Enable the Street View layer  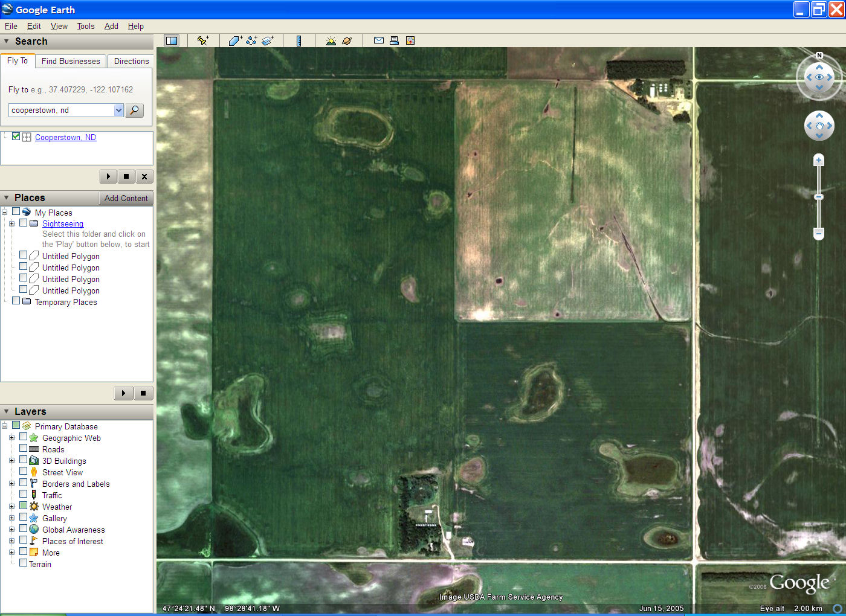23,471
